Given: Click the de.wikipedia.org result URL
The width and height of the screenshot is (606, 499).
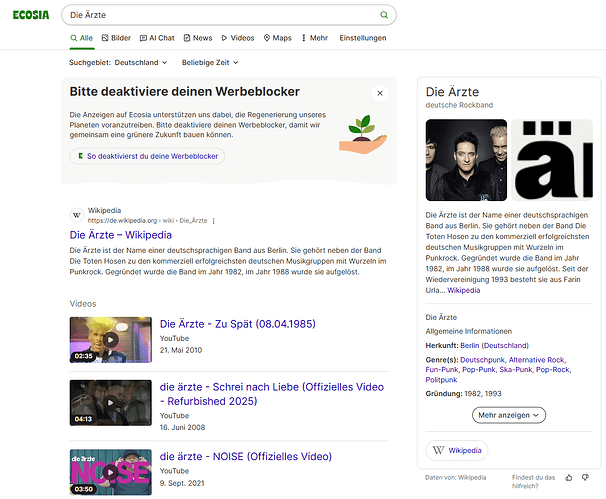Looking at the screenshot, I should (147, 221).
